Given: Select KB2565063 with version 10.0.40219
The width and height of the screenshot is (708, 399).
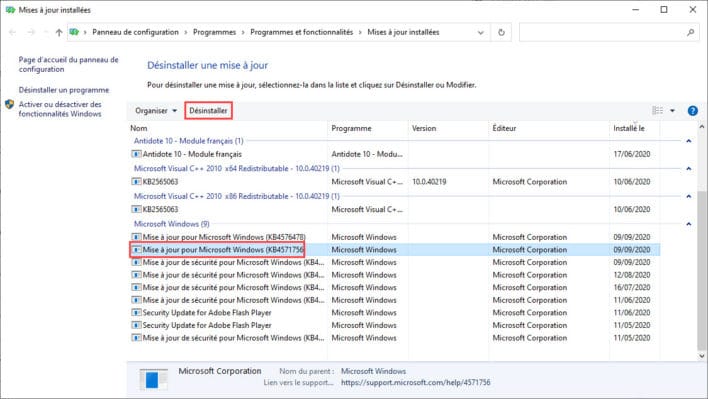Looking at the screenshot, I should pos(395,181).
